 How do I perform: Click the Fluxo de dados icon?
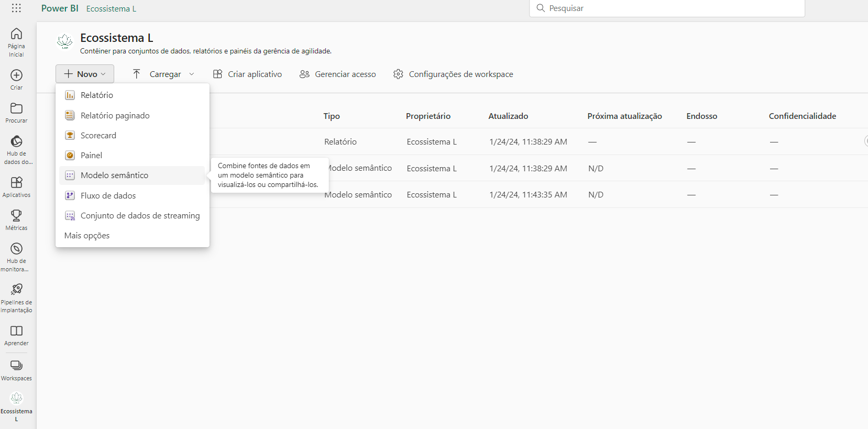(70, 196)
